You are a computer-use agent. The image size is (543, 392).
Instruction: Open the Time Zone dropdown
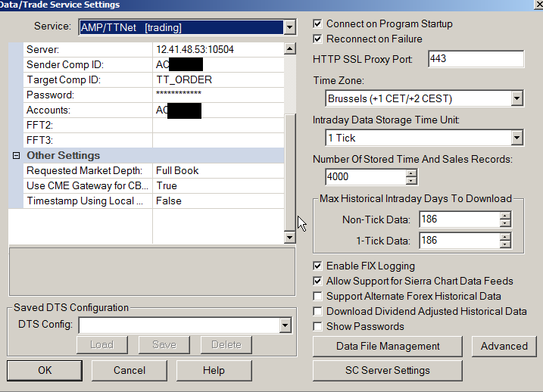[x=516, y=98]
